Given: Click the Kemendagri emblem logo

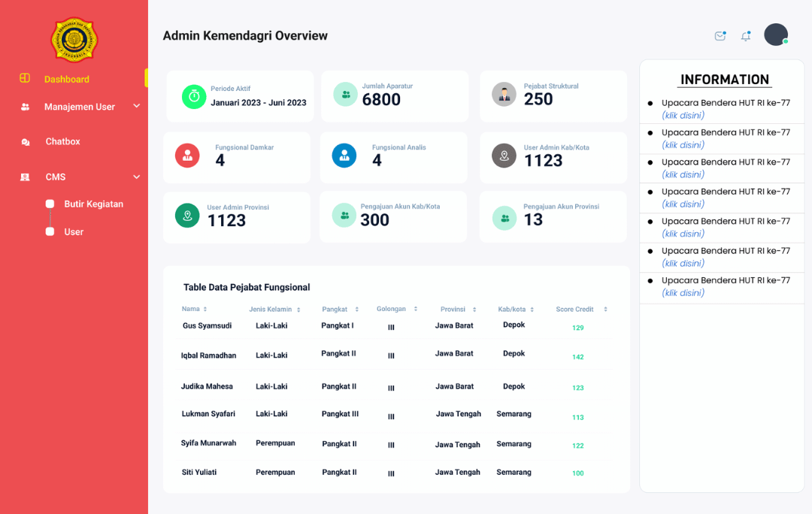Looking at the screenshot, I should (x=74, y=39).
